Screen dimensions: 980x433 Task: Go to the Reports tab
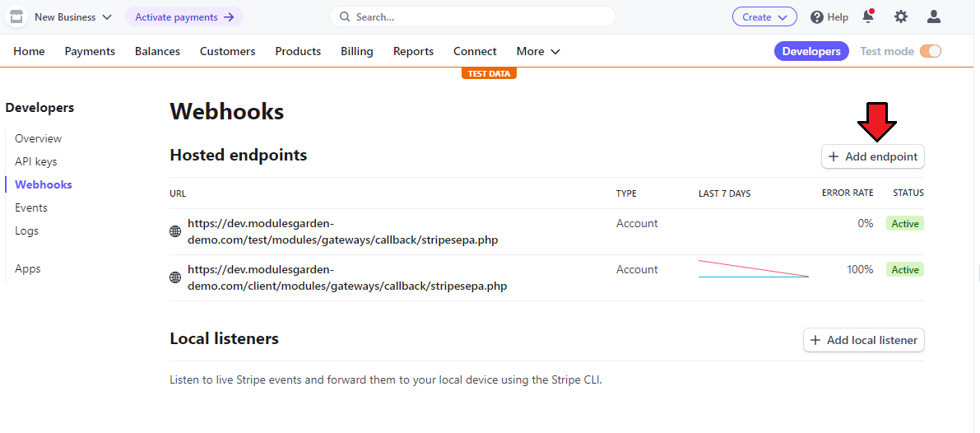(413, 51)
